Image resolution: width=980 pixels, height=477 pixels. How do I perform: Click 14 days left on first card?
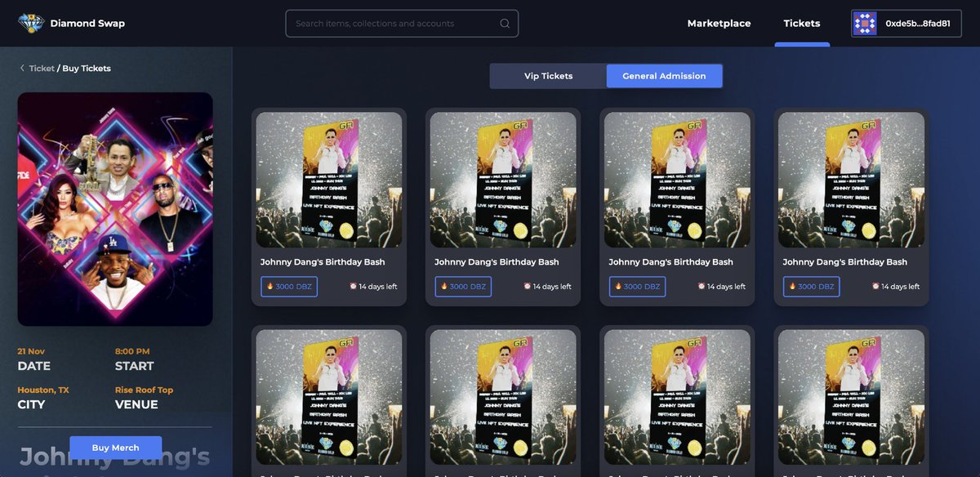click(378, 287)
